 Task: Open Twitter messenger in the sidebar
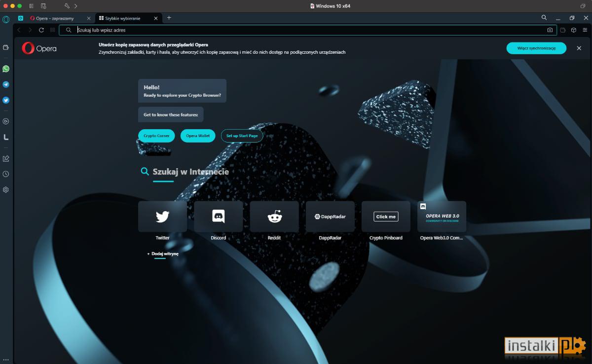6,100
